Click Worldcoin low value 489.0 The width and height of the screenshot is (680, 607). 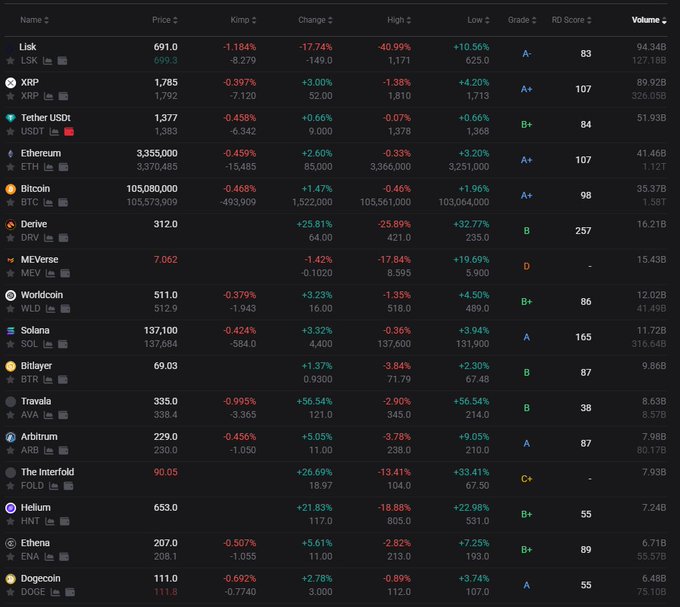point(477,308)
